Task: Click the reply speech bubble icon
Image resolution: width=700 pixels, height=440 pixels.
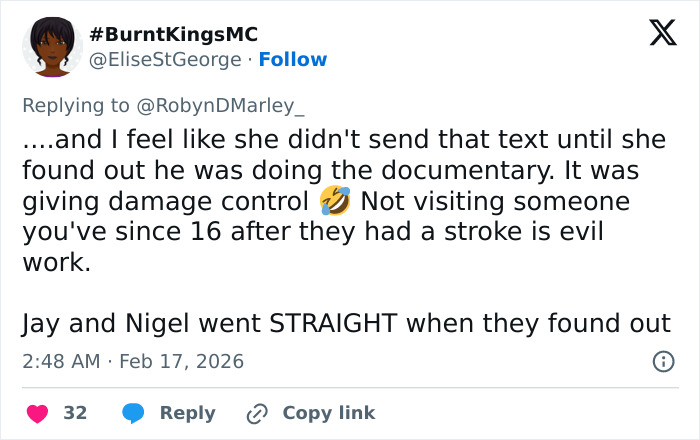Action: 133,412
